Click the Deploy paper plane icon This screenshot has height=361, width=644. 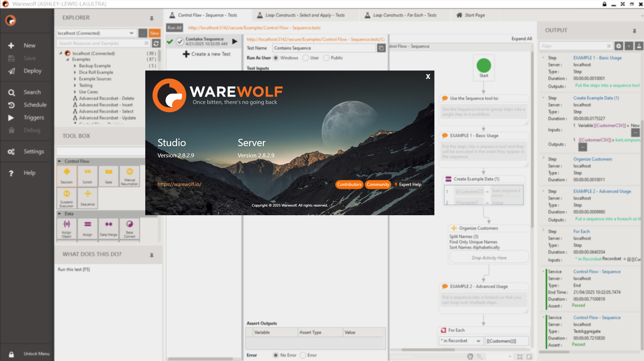click(12, 71)
